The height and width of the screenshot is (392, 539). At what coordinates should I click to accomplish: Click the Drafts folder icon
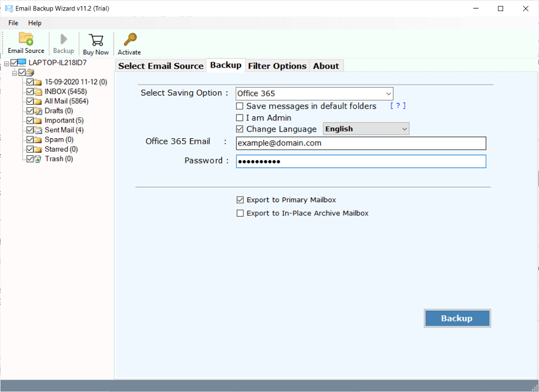(x=38, y=111)
